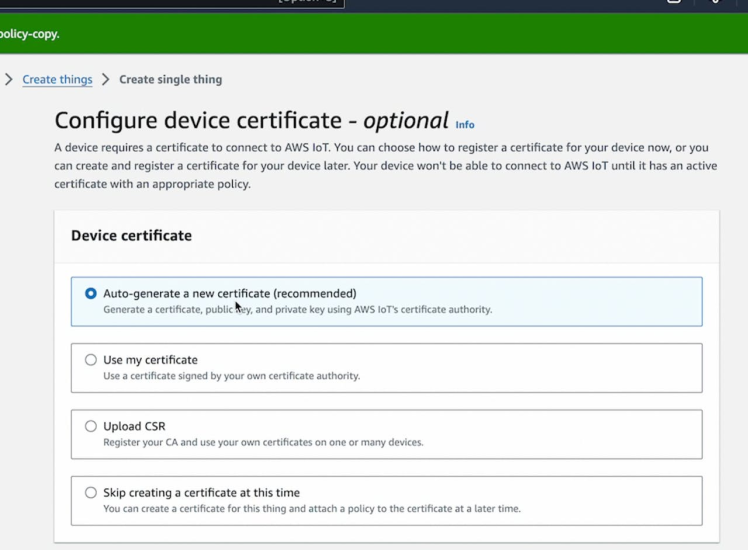Select Auto-generate a new certificate radio button
This screenshot has height=550, width=748.
pyautogui.click(x=91, y=294)
